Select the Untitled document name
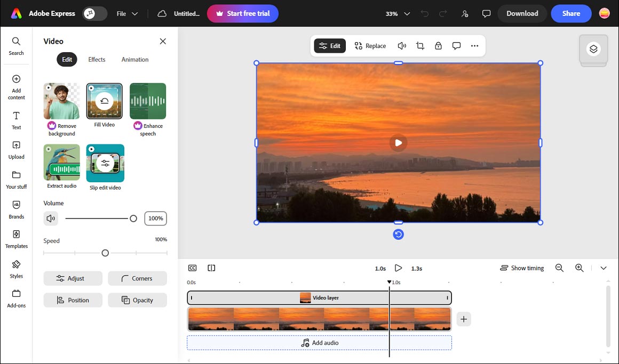 [x=187, y=13]
